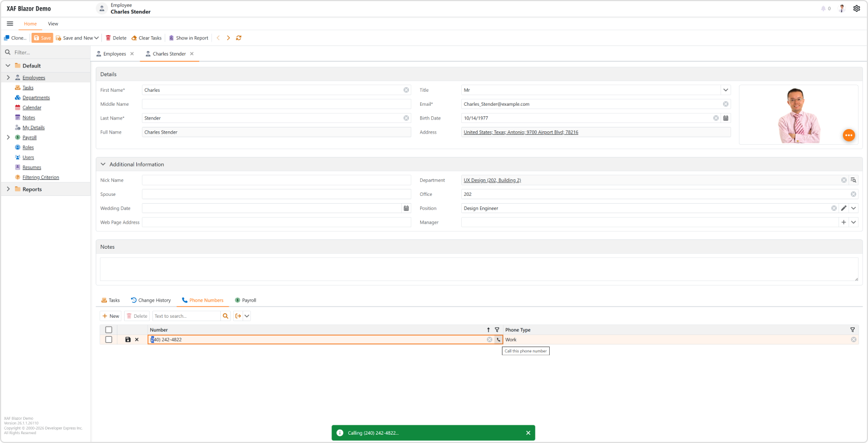The height and width of the screenshot is (443, 868).
Task: Open the Payroll detail tab
Action: click(x=245, y=301)
